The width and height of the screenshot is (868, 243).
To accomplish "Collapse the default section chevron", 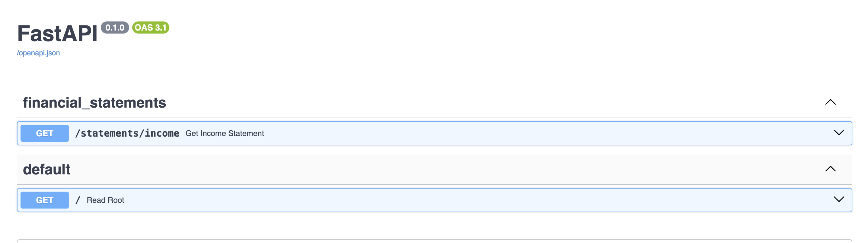I will (830, 169).
